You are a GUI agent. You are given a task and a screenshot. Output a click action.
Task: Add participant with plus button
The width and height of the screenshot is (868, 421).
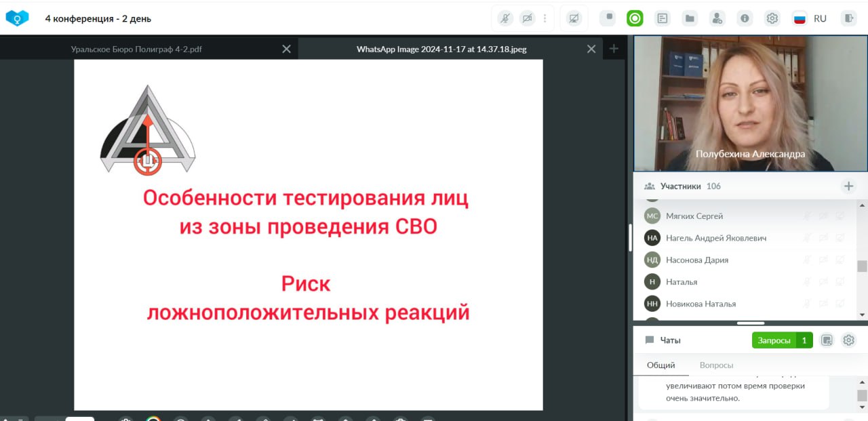pos(848,186)
